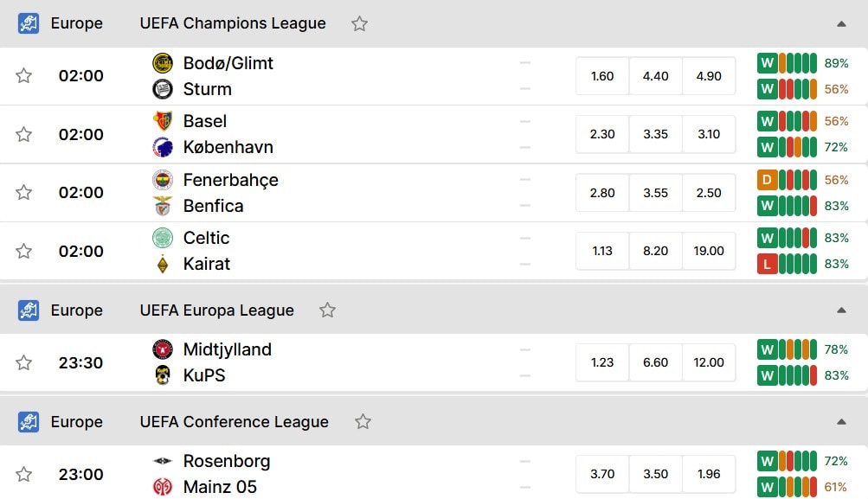The width and height of the screenshot is (868, 499).
Task: Collapse the UEFA Europa League section
Action: pyautogui.click(x=841, y=310)
